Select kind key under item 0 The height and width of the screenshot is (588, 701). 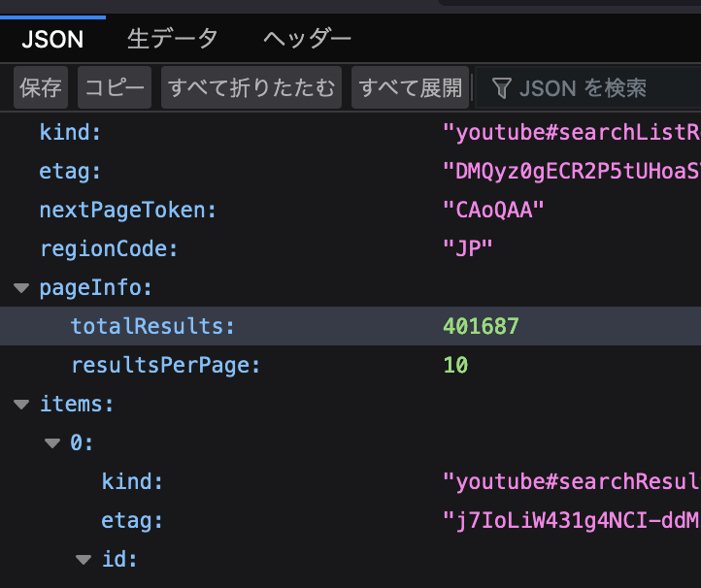pos(132,481)
